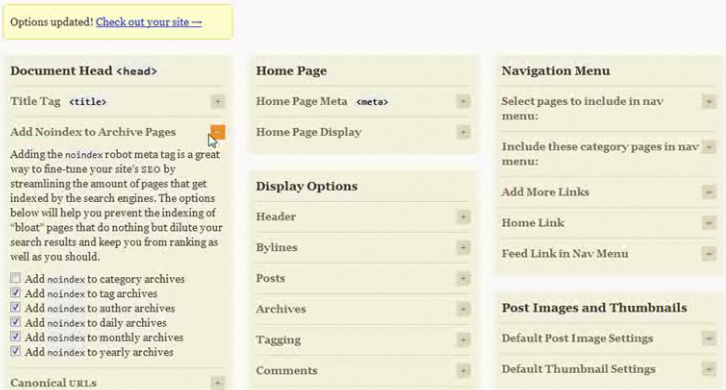Screen dimensions: 726x390
Task: Click 'Post Images and Thumbnails' section title
Action: pyautogui.click(x=594, y=308)
